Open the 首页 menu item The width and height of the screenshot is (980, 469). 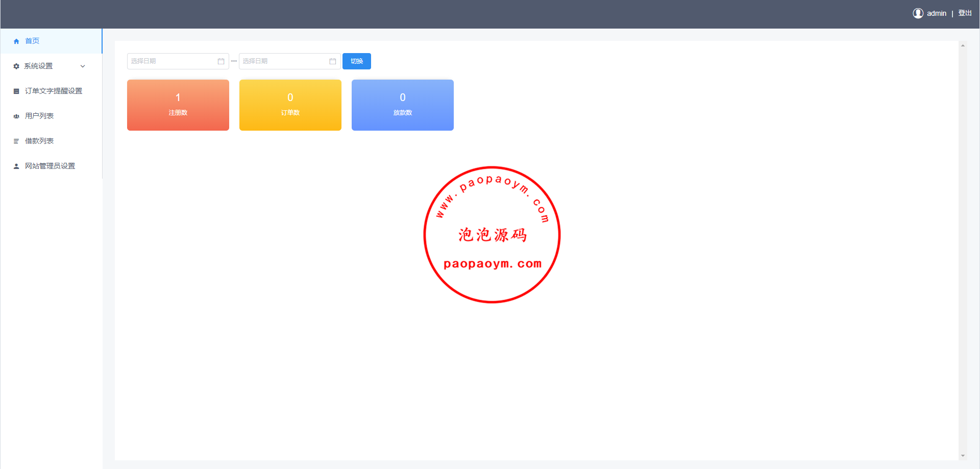pyautogui.click(x=32, y=41)
